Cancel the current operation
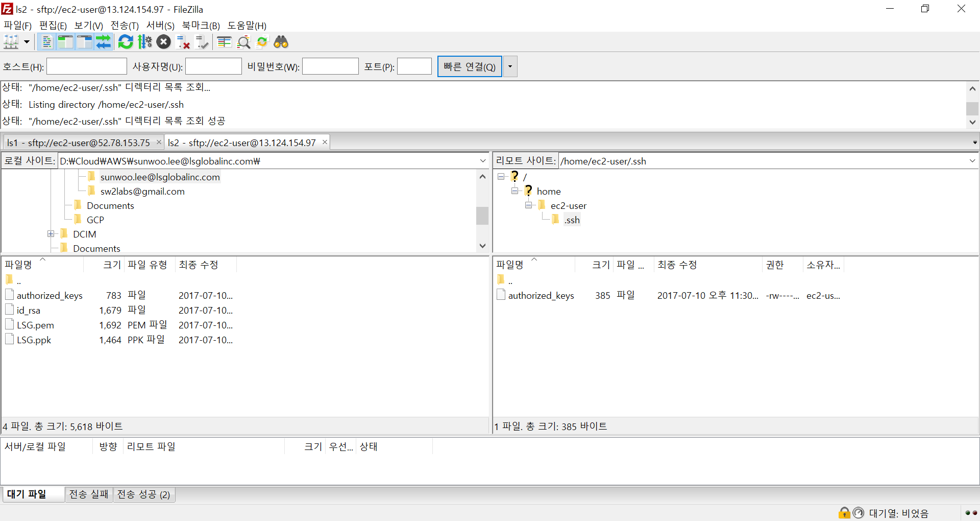 [x=164, y=42]
